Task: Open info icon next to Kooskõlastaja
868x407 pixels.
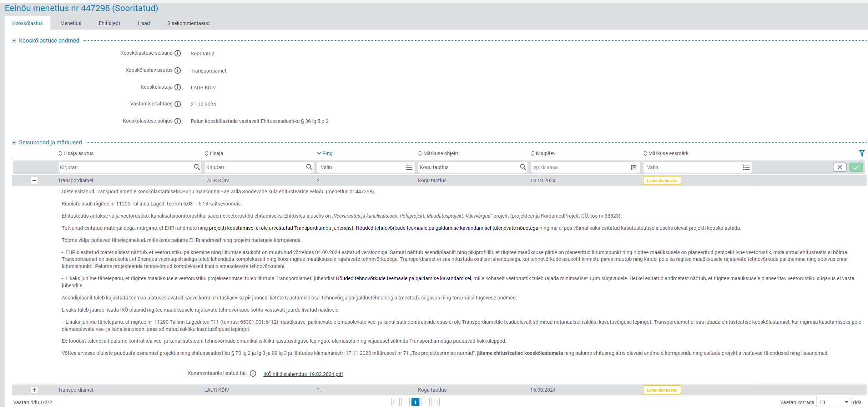Action: [x=178, y=87]
